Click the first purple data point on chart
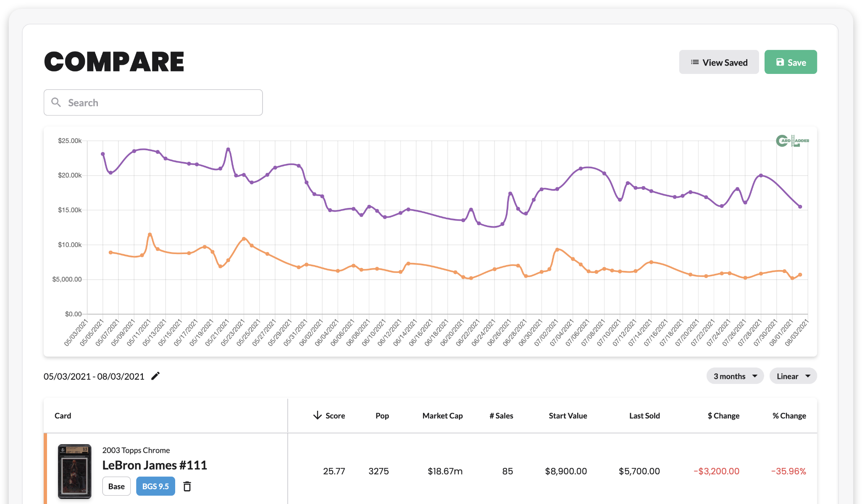The height and width of the screenshot is (504, 862). (x=103, y=154)
